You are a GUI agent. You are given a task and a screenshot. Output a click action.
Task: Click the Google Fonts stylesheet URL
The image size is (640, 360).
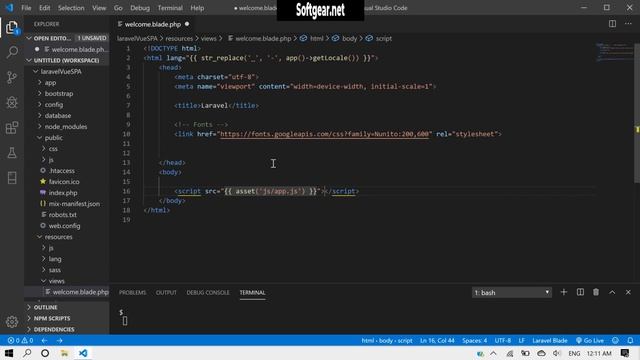(x=324, y=134)
